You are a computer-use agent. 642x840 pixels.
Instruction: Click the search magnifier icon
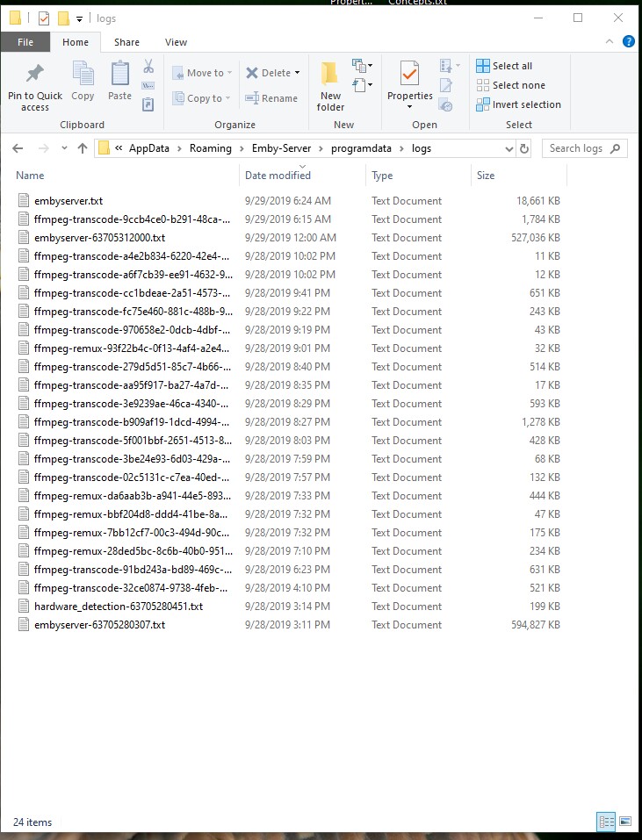(x=615, y=148)
